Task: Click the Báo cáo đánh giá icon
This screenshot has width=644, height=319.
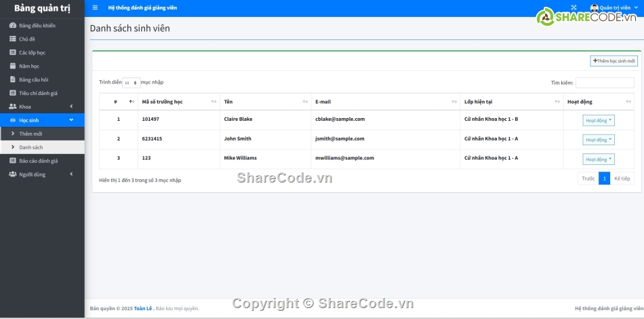Action: tap(12, 161)
